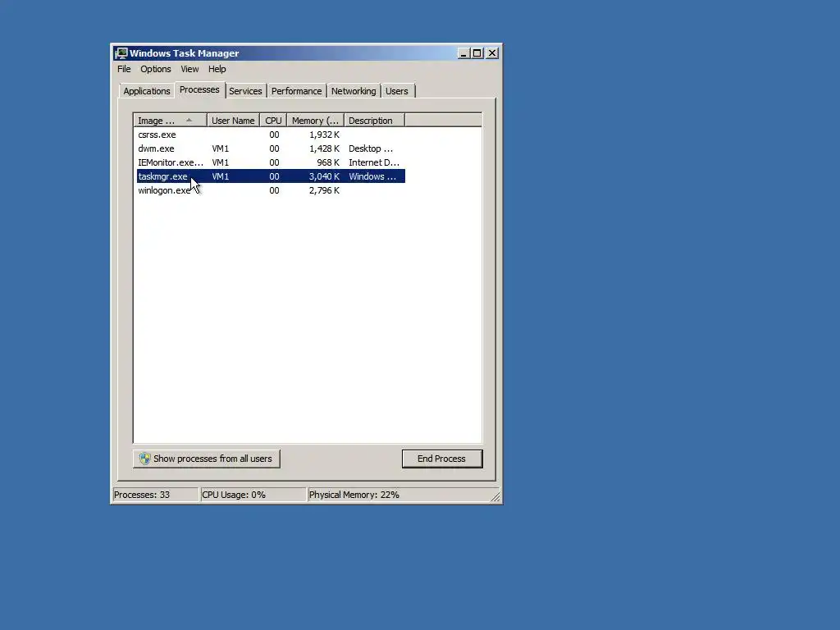Click the 2,796 K memory value
This screenshot has width=840, height=630.
pos(324,190)
